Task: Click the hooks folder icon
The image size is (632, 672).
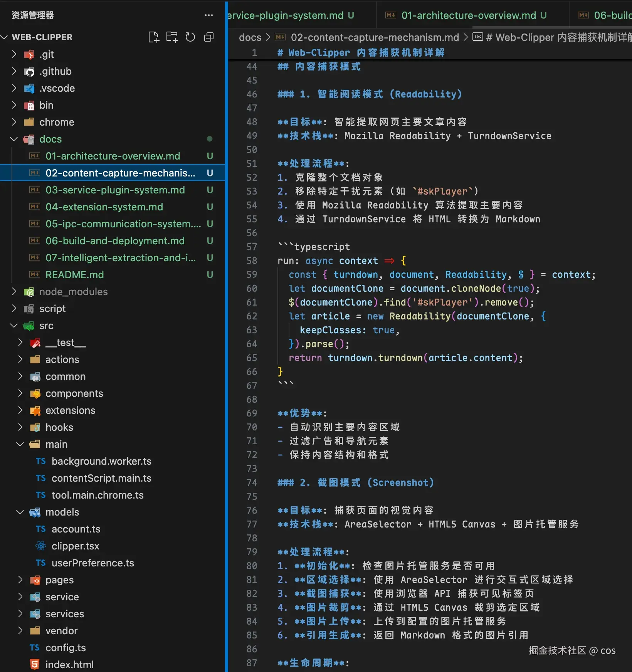Action: point(35,427)
